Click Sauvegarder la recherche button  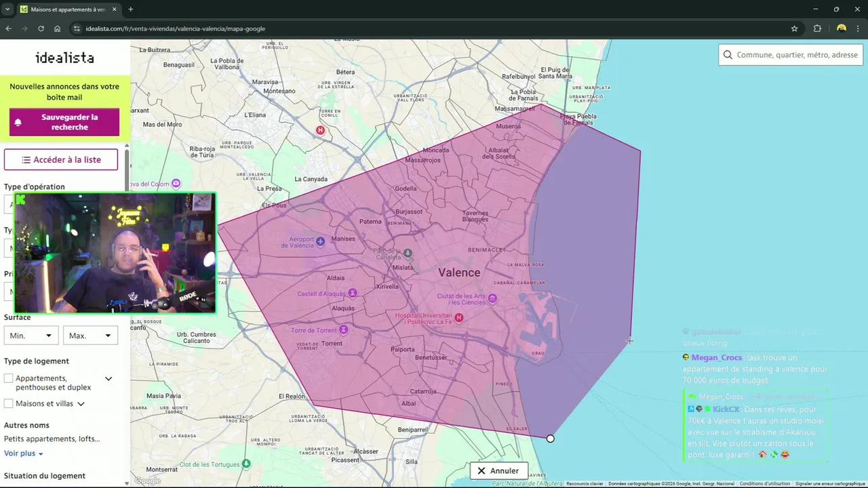pos(64,122)
